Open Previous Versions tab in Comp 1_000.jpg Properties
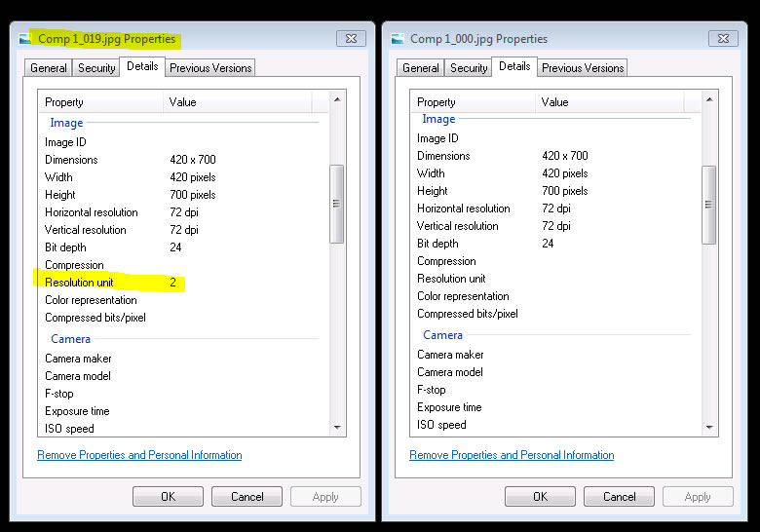This screenshot has width=760, height=532. point(583,68)
